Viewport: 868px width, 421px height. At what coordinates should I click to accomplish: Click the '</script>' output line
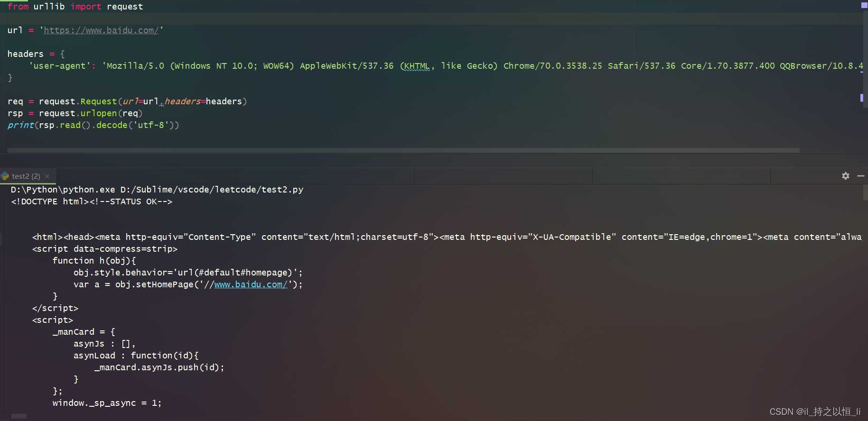pos(55,308)
